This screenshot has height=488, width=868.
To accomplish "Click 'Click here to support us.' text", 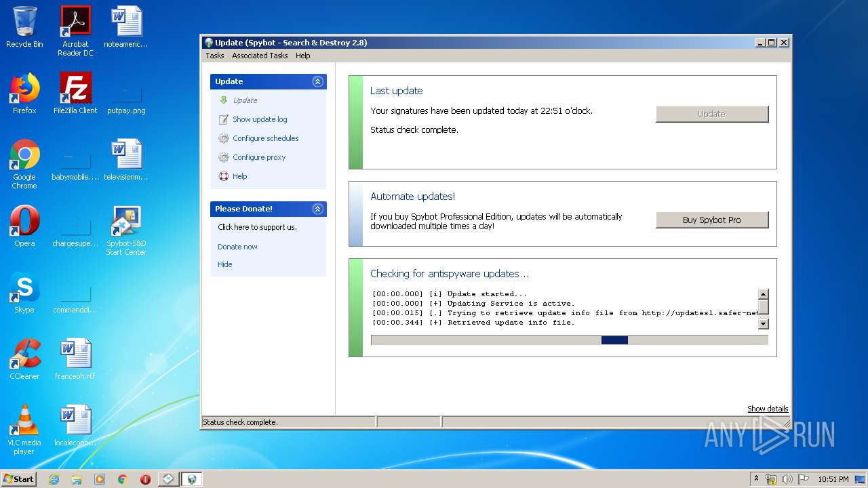I will [x=257, y=227].
